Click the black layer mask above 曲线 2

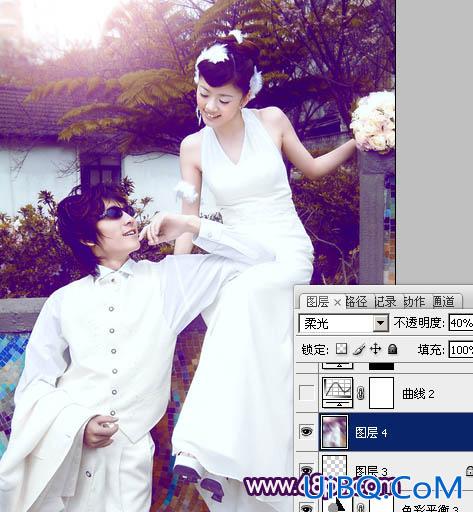(381, 366)
